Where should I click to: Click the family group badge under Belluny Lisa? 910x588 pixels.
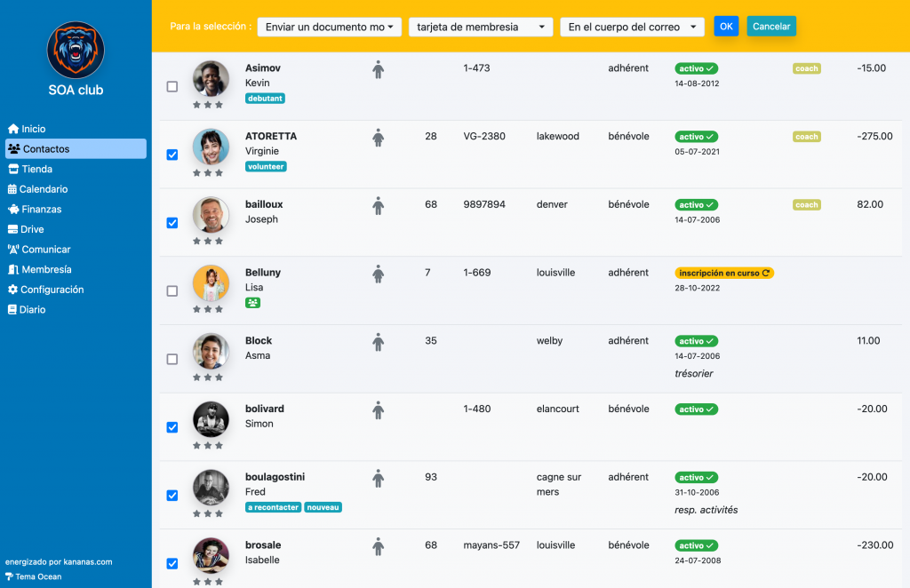[x=252, y=303]
